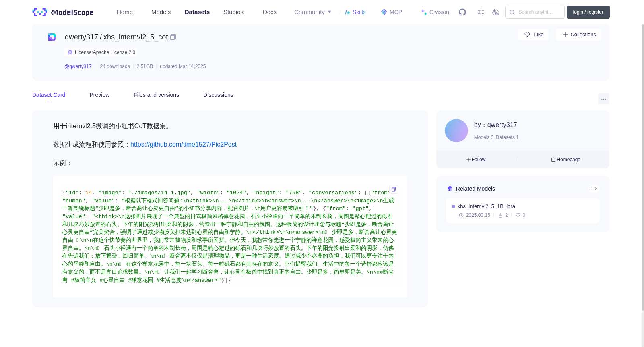Copy the dataset name with copy icon
The height and width of the screenshot is (347, 644).
pyautogui.click(x=173, y=37)
